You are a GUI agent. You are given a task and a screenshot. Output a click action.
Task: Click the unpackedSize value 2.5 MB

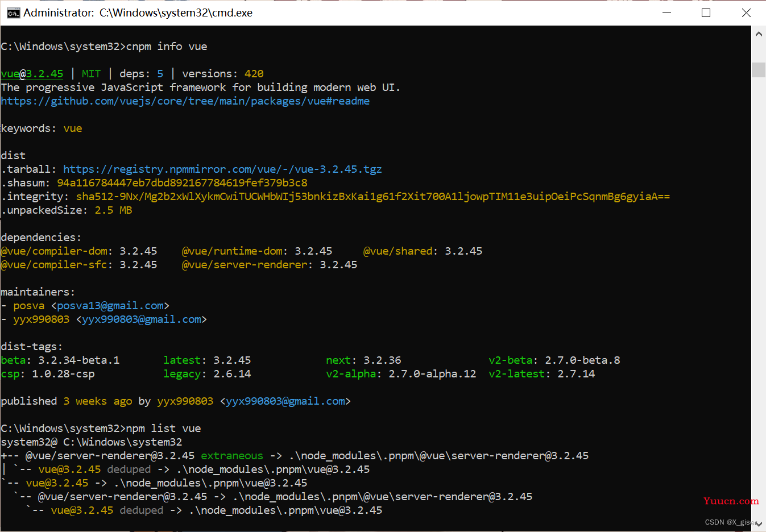(x=113, y=210)
